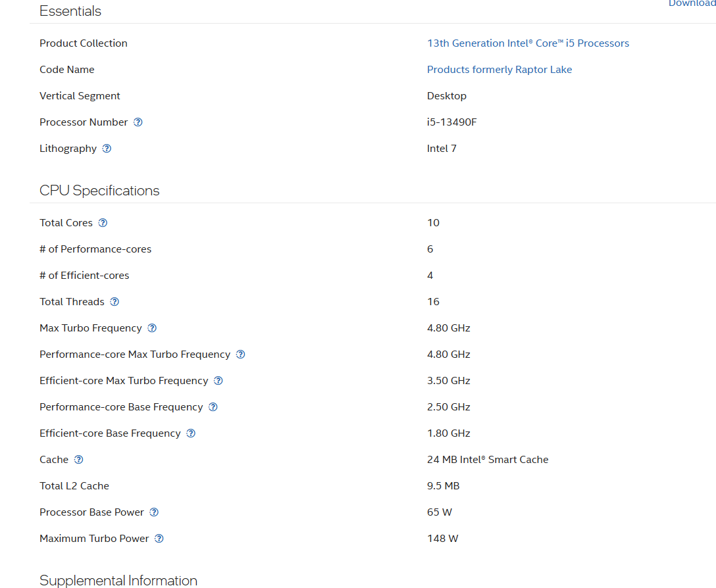Open 13th Generation Intel Core i5 Processors link
The height and width of the screenshot is (588, 716).
click(x=528, y=43)
